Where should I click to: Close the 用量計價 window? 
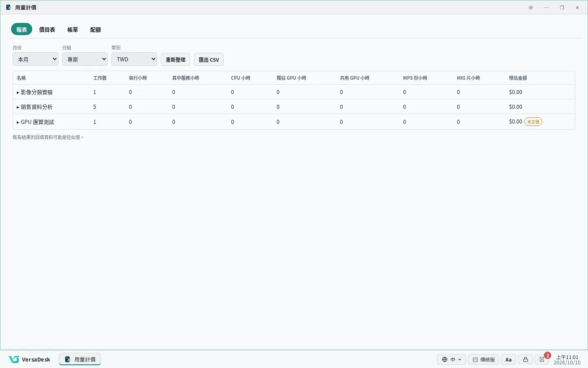tap(577, 7)
